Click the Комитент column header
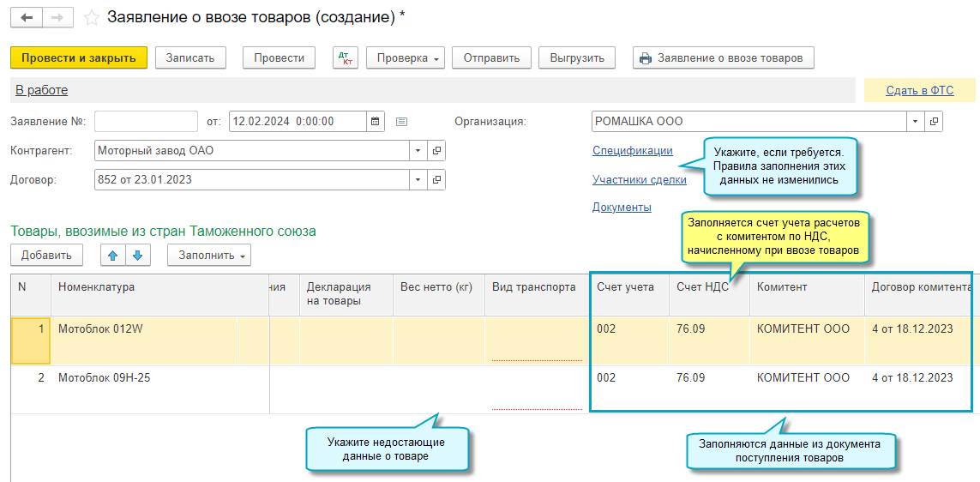This screenshot has height=482, width=980. (807, 294)
